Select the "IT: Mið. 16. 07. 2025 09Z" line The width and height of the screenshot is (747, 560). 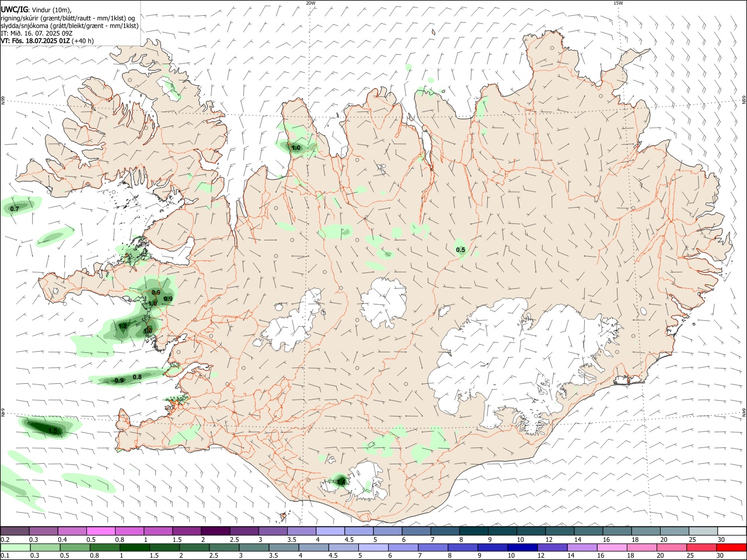(36, 33)
